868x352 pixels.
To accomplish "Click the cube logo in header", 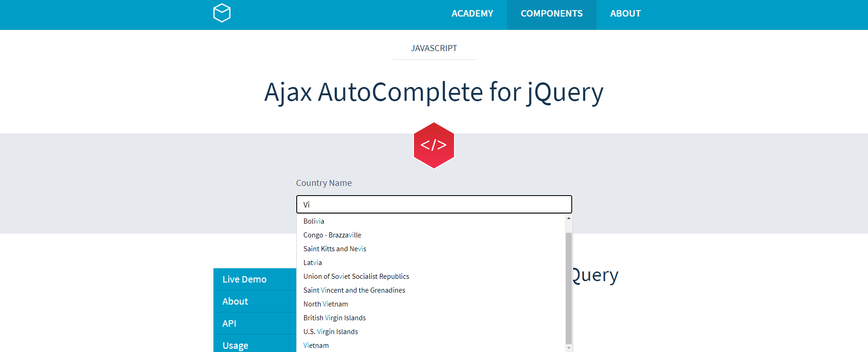I will 222,13.
